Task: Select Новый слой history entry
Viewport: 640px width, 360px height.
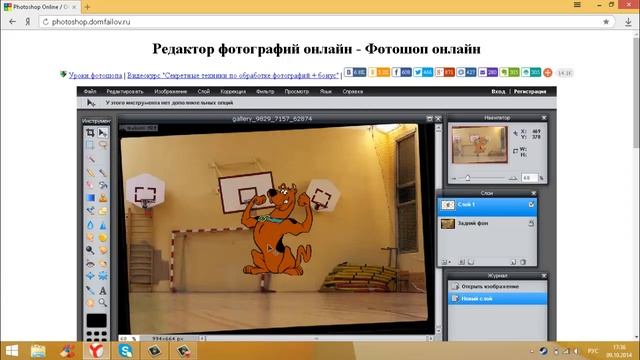Action: pyautogui.click(x=498, y=299)
